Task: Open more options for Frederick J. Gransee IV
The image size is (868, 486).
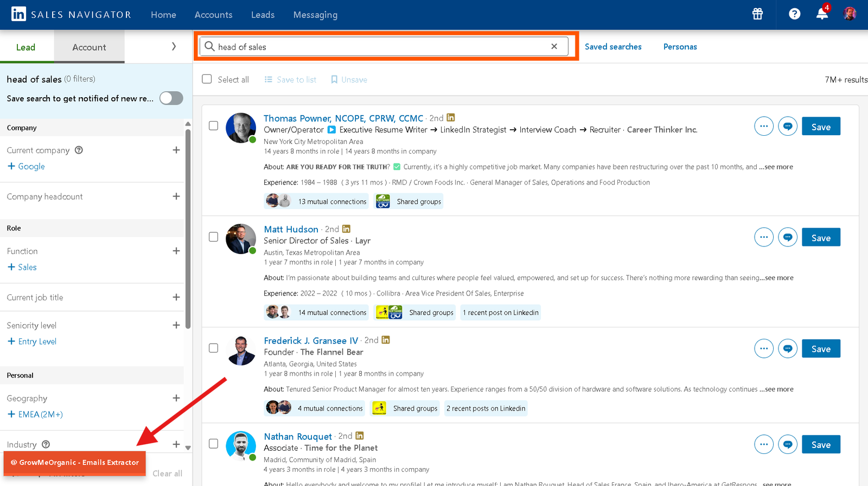Action: [764, 349]
